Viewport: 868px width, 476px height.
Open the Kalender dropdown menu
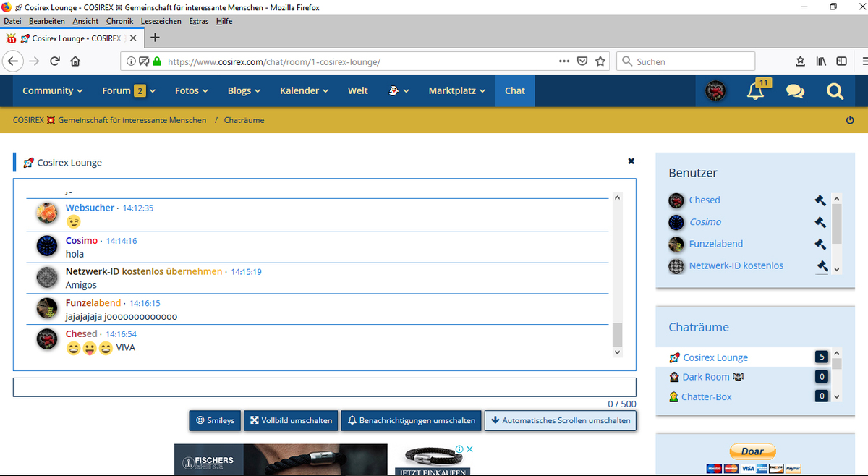click(x=304, y=90)
